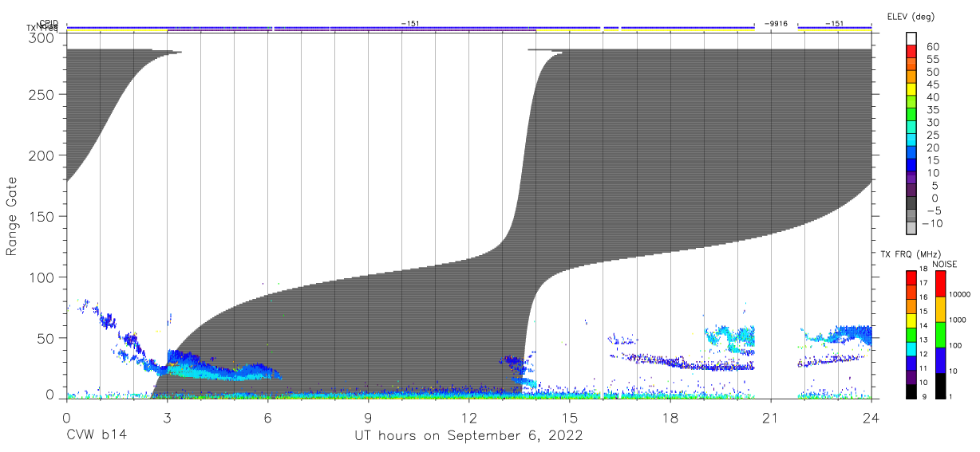
Task: Click the 'Range Gate' y-axis label
Action: coord(11,215)
